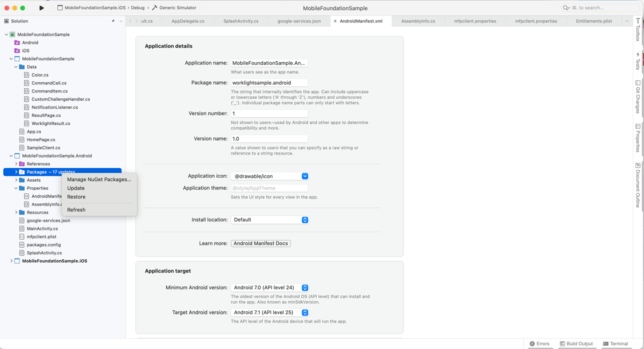Viewport: 644px width, 349px height.
Task: Open the Tests side panel
Action: point(637,61)
